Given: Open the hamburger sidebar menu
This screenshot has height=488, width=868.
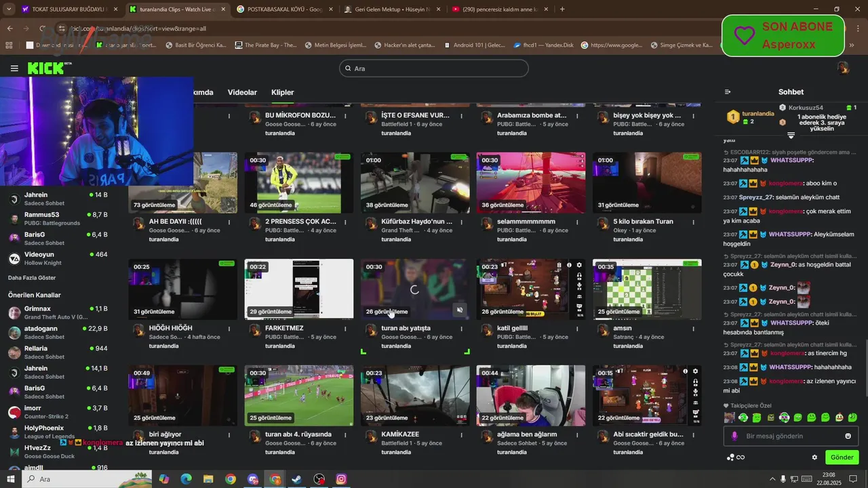Looking at the screenshot, I should pyautogui.click(x=14, y=68).
